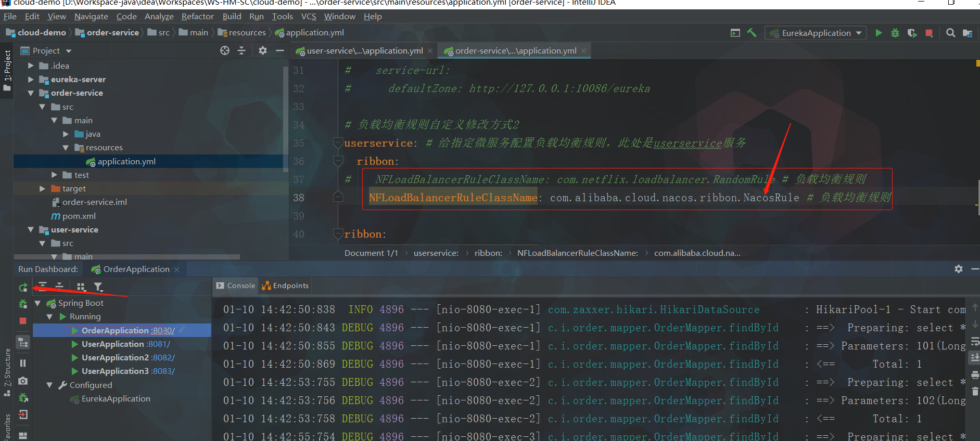The width and height of the screenshot is (980, 441).
Task: Open the Refactor menu
Action: pos(197,17)
